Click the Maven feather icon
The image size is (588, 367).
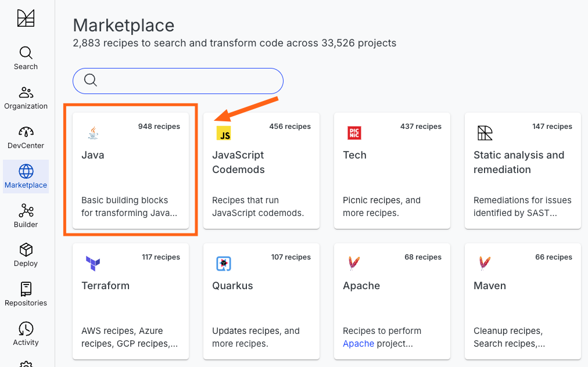(x=485, y=264)
